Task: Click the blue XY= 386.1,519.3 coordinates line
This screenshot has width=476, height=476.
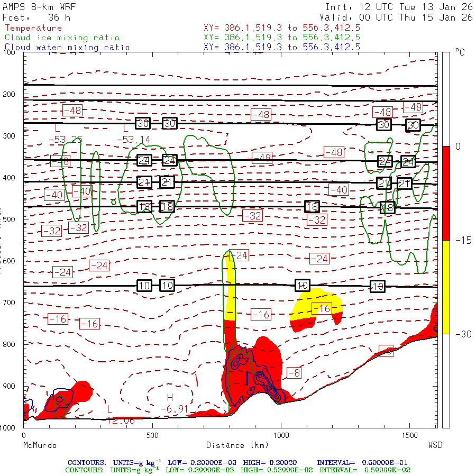Action: [x=282, y=47]
